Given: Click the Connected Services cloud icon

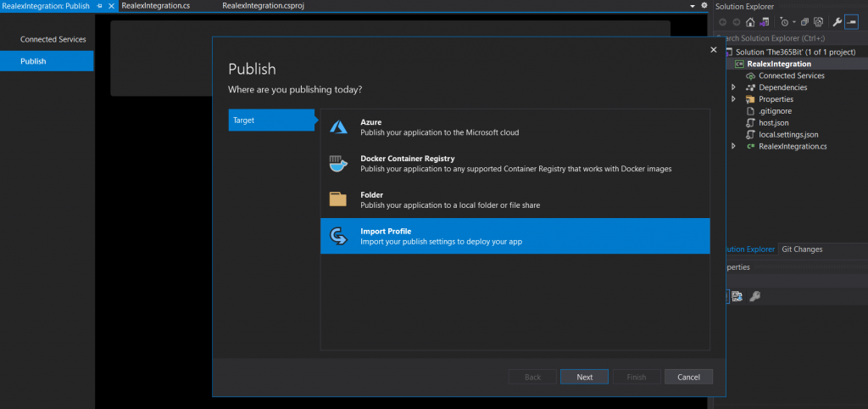Looking at the screenshot, I should pyautogui.click(x=751, y=76).
